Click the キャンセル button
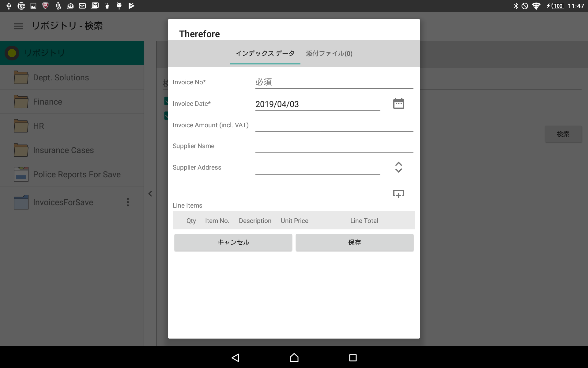588x368 pixels. (x=233, y=243)
